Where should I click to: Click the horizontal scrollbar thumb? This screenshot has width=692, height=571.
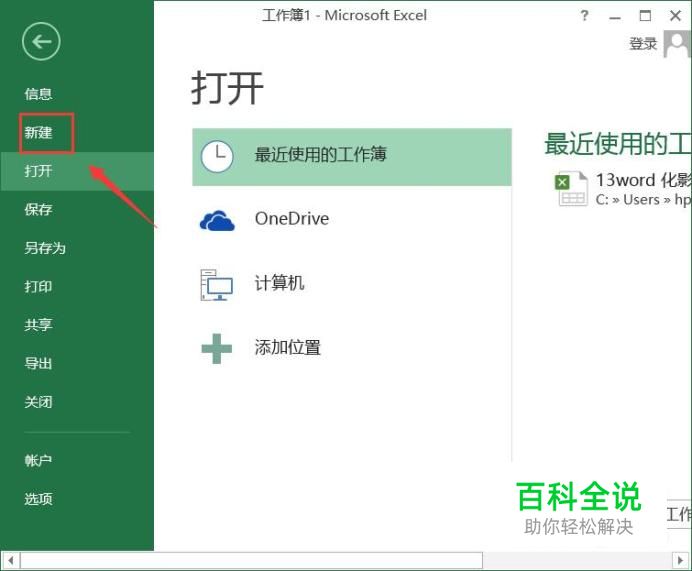click(252, 561)
